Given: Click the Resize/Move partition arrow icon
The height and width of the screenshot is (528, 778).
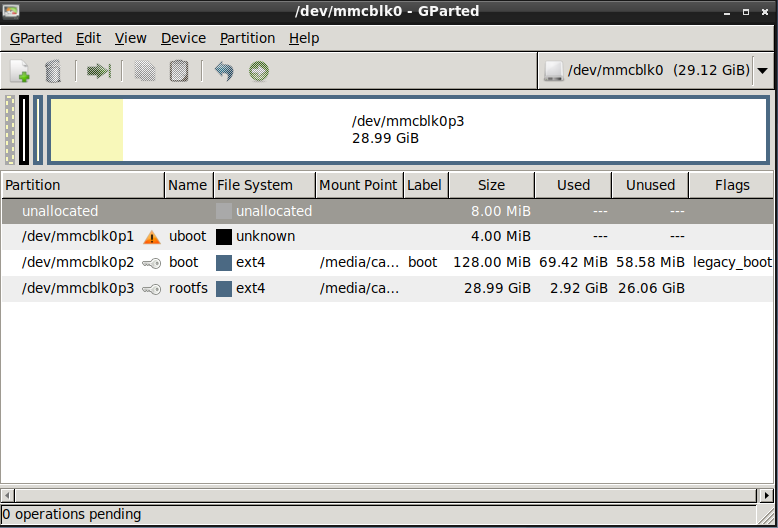Looking at the screenshot, I should point(98,71).
